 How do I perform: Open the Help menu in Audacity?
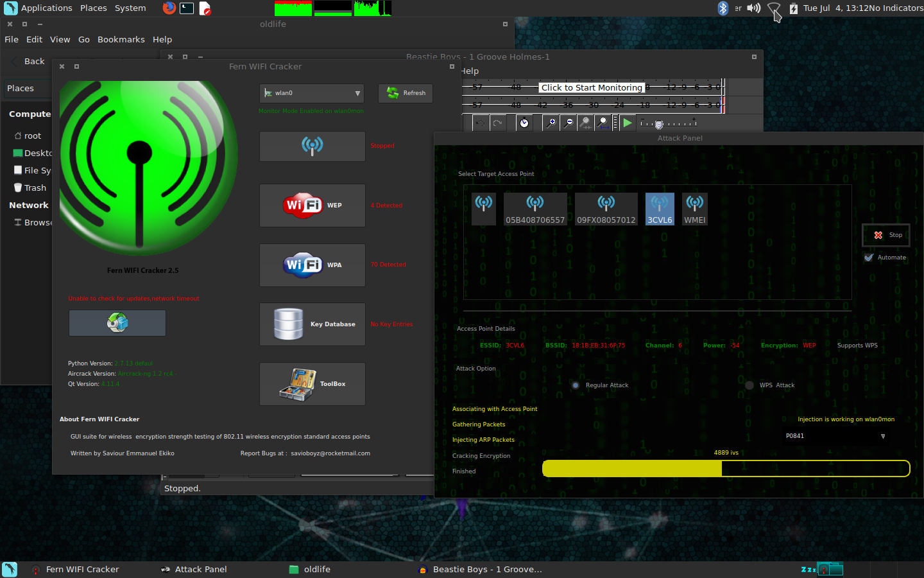[470, 71]
